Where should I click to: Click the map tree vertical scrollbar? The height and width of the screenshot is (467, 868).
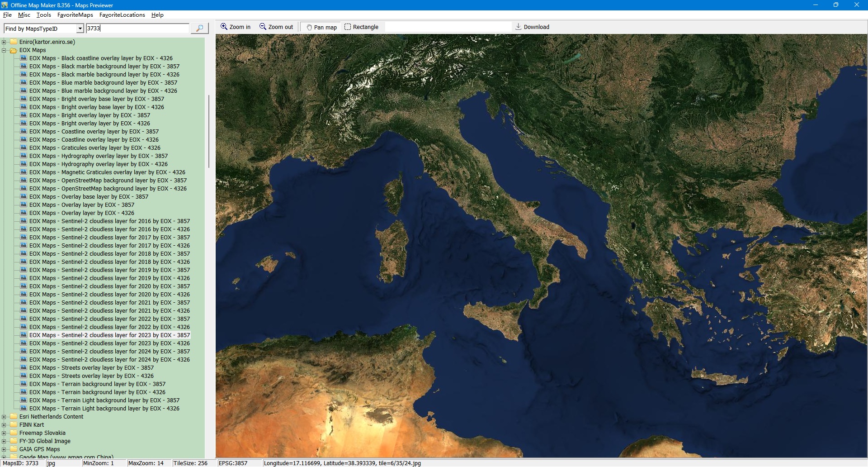point(208,131)
